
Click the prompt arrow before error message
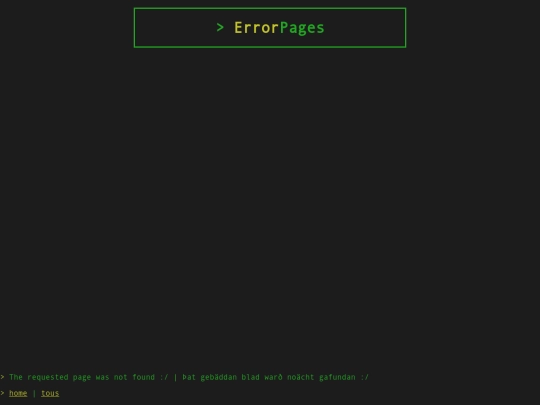tap(2, 377)
